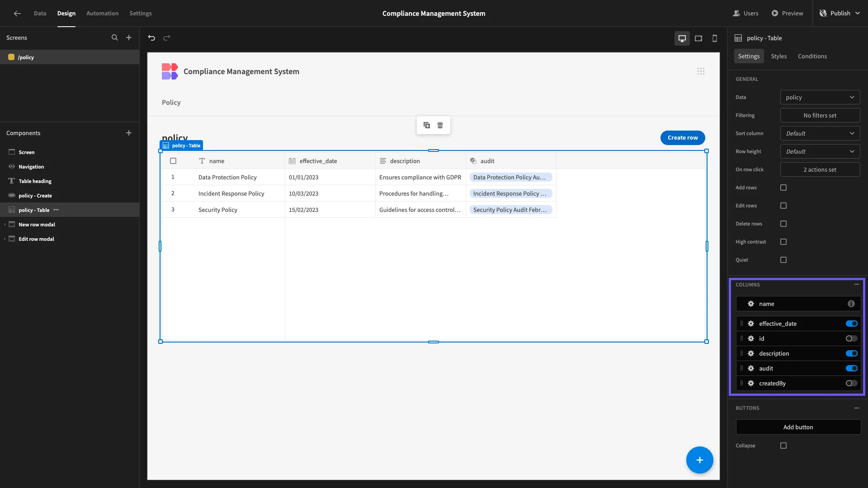Enable the Edit rows checkbox
Viewport: 868px width, 488px height.
[x=783, y=206]
